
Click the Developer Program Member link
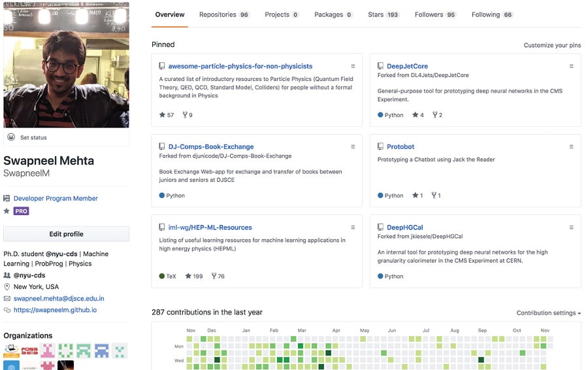pos(56,198)
